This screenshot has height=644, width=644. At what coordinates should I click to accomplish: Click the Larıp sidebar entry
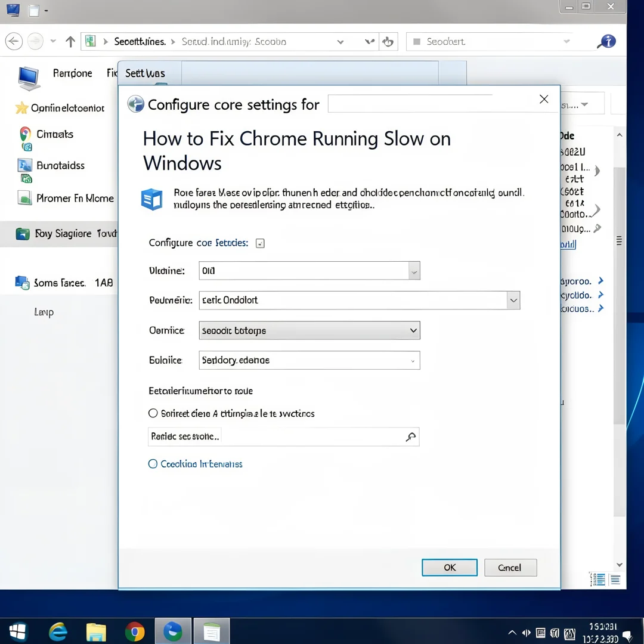44,312
